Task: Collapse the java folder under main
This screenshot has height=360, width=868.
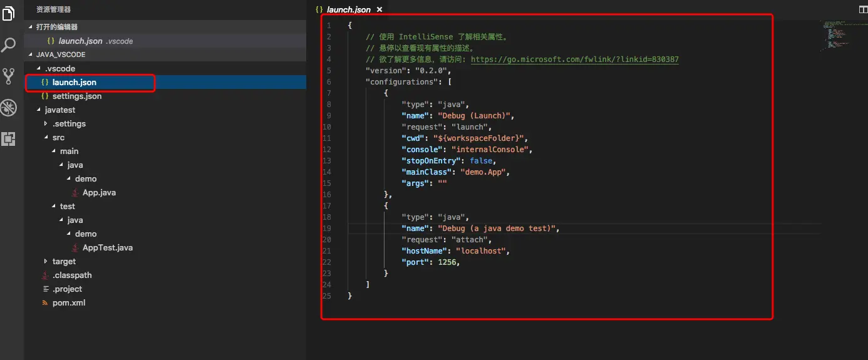Action: pos(61,165)
